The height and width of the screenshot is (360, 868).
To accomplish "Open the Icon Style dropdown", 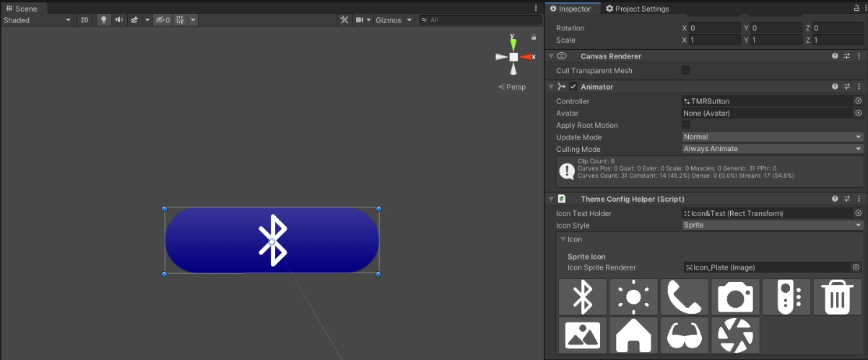I will pyautogui.click(x=772, y=225).
